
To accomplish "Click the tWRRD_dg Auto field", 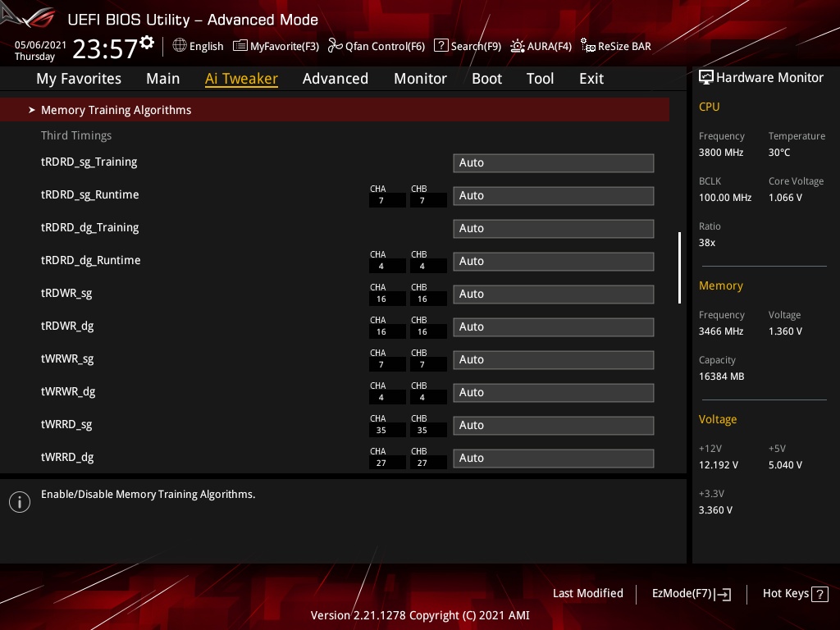I will pyautogui.click(x=554, y=458).
